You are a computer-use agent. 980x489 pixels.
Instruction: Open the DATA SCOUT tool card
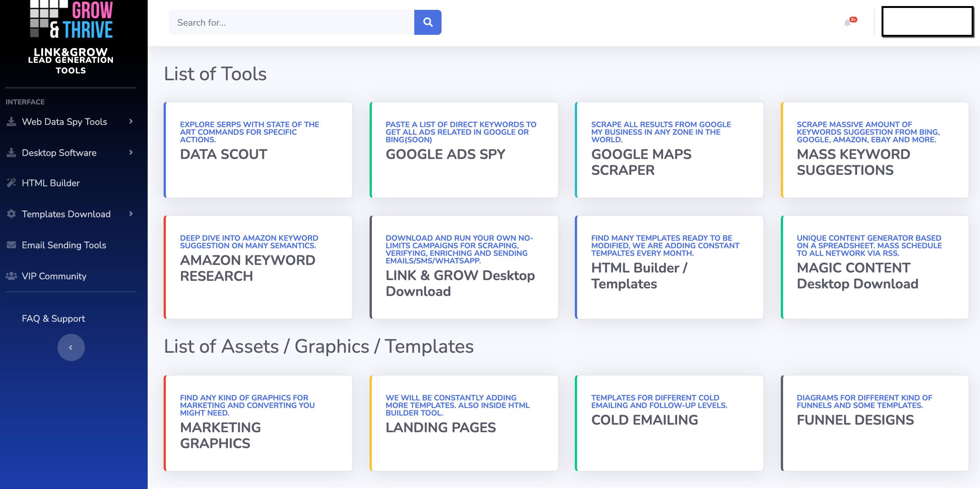click(x=258, y=150)
